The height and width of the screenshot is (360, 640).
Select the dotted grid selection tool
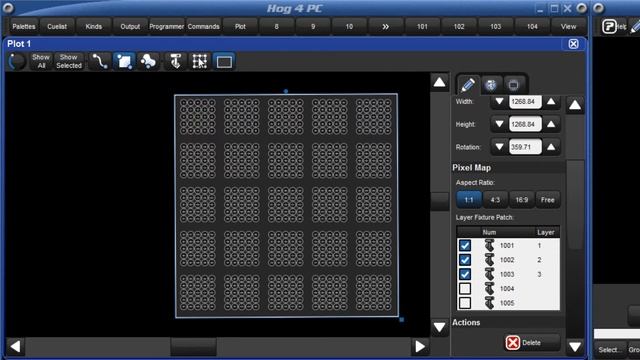(x=200, y=62)
